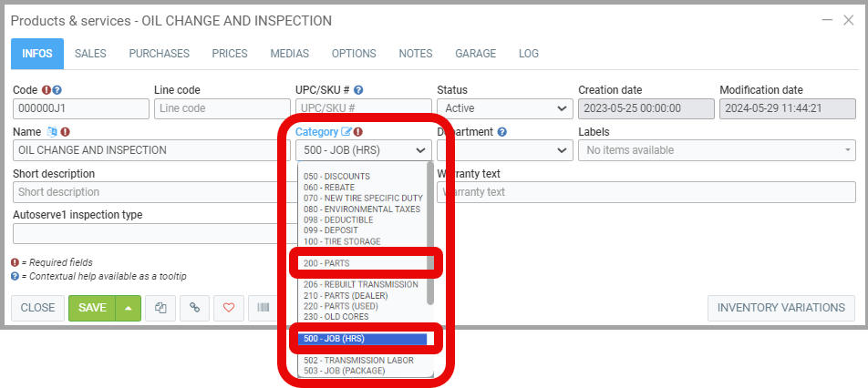Click the edit pencil icon beside Category
The width and height of the screenshot is (868, 388).
tap(346, 132)
